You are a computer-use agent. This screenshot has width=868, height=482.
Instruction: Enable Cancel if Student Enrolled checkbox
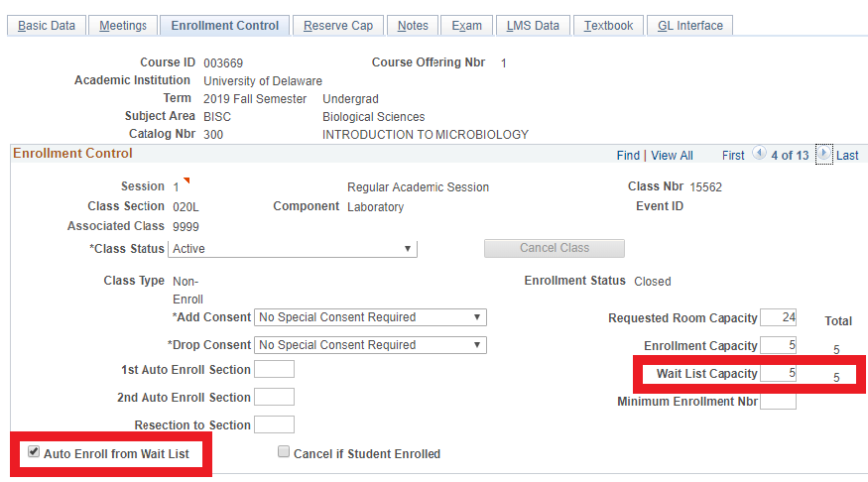(284, 451)
